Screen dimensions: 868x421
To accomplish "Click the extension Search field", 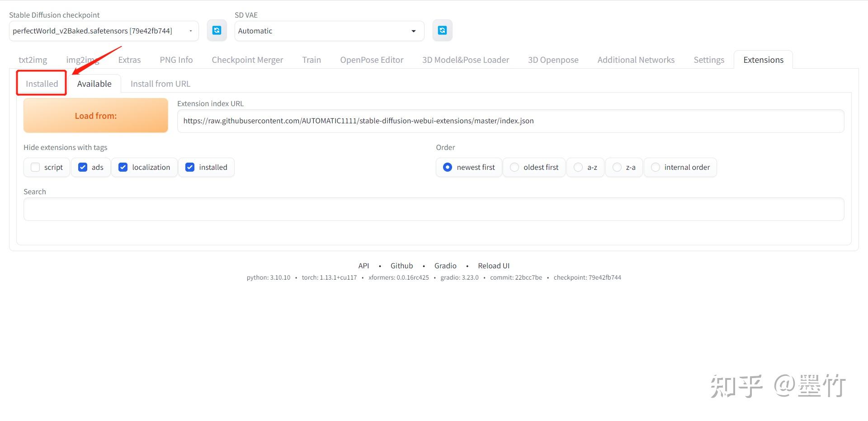I will click(x=433, y=209).
